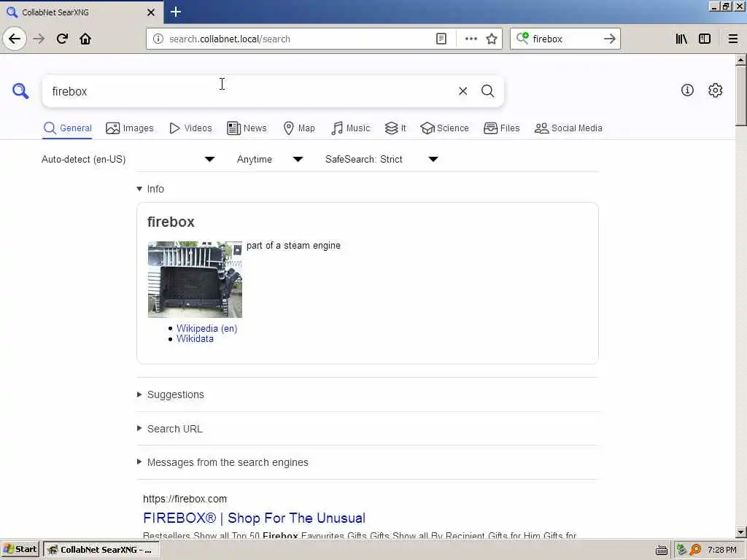The image size is (747, 560).
Task: Click the taskbar clock showing 7:28 PM
Action: pos(721,550)
